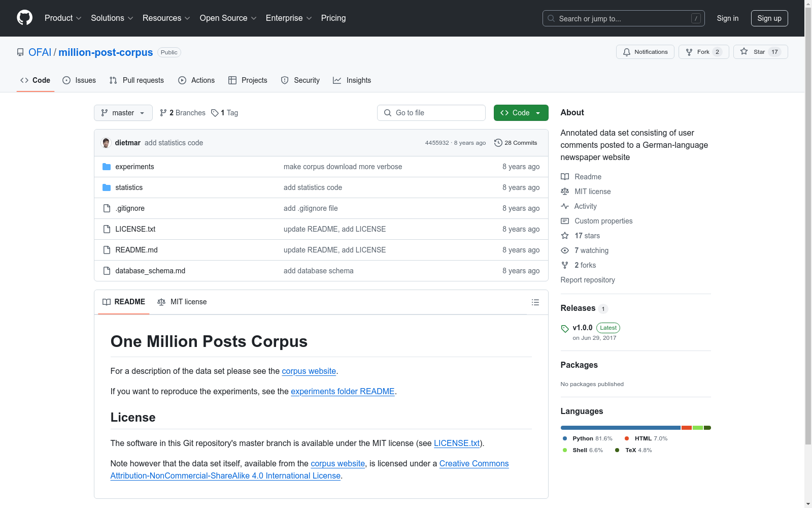Screen dimensions: 812x508
Task: Click the TeX 4.8% language entry
Action: tap(633, 450)
